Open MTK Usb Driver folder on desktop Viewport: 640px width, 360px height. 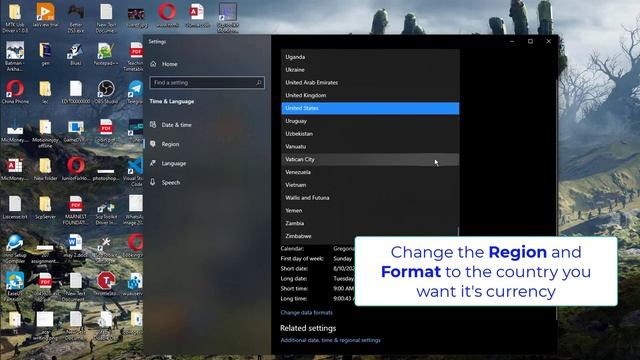pos(15,17)
